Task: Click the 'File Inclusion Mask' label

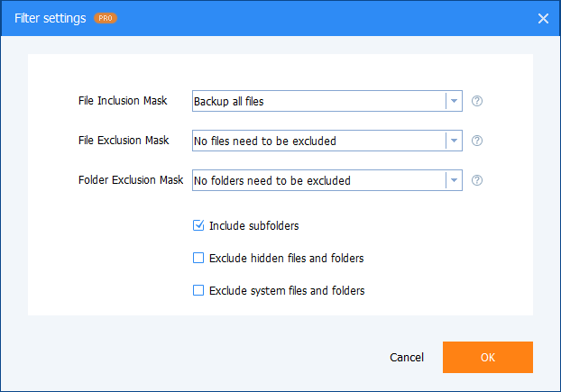Action: 123,101
